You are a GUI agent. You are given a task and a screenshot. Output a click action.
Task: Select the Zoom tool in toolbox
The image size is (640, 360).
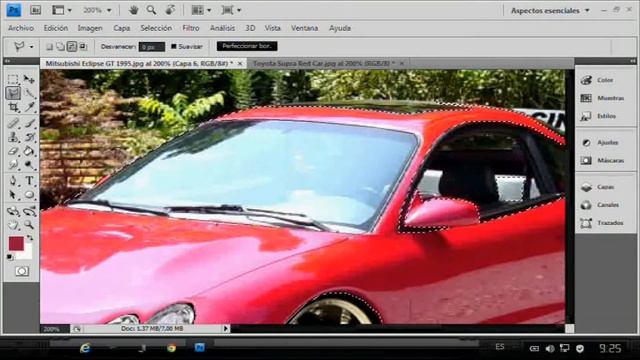pyautogui.click(x=29, y=225)
